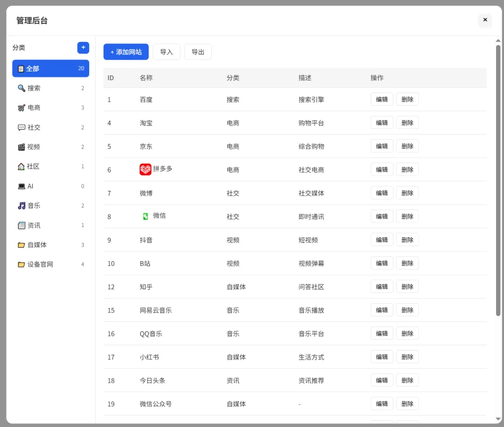This screenshot has height=427, width=504.
Task: Click the 设备官网 category label
Action: click(40, 264)
